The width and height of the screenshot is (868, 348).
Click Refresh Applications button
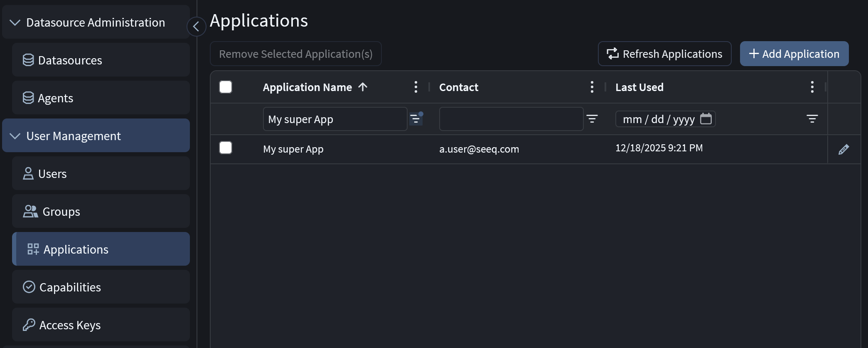point(664,54)
